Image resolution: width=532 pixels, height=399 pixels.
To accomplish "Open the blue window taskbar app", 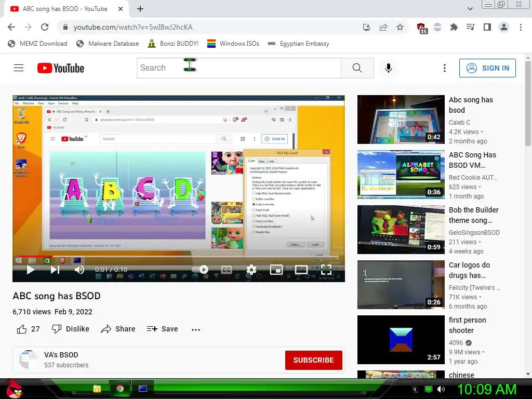I will tap(143, 389).
